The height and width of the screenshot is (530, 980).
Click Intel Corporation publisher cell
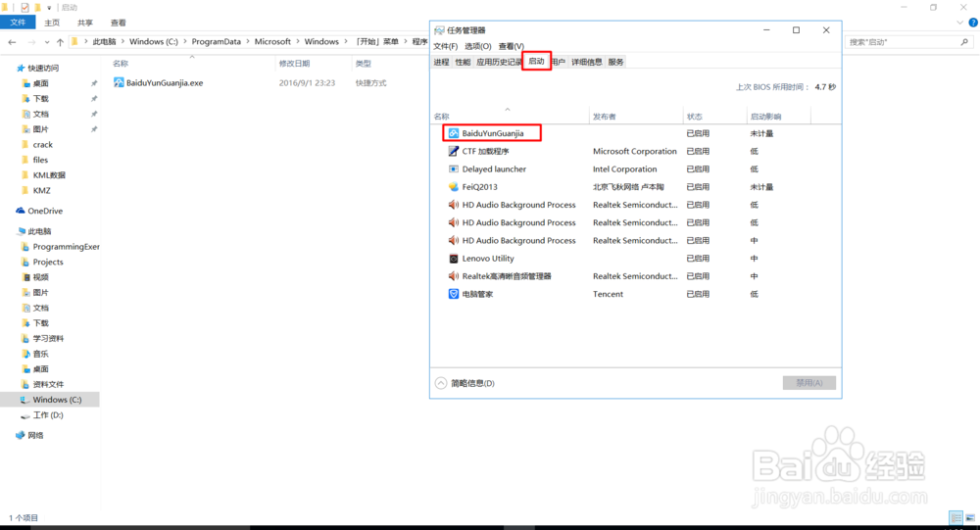pos(625,169)
